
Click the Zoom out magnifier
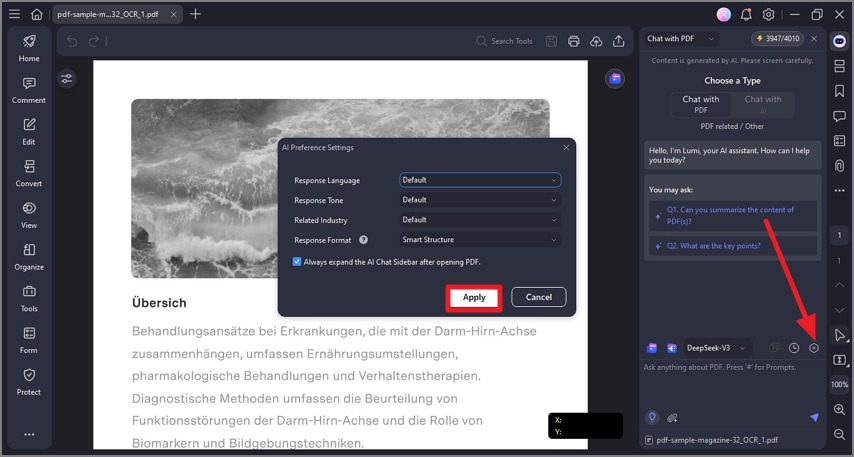click(839, 434)
